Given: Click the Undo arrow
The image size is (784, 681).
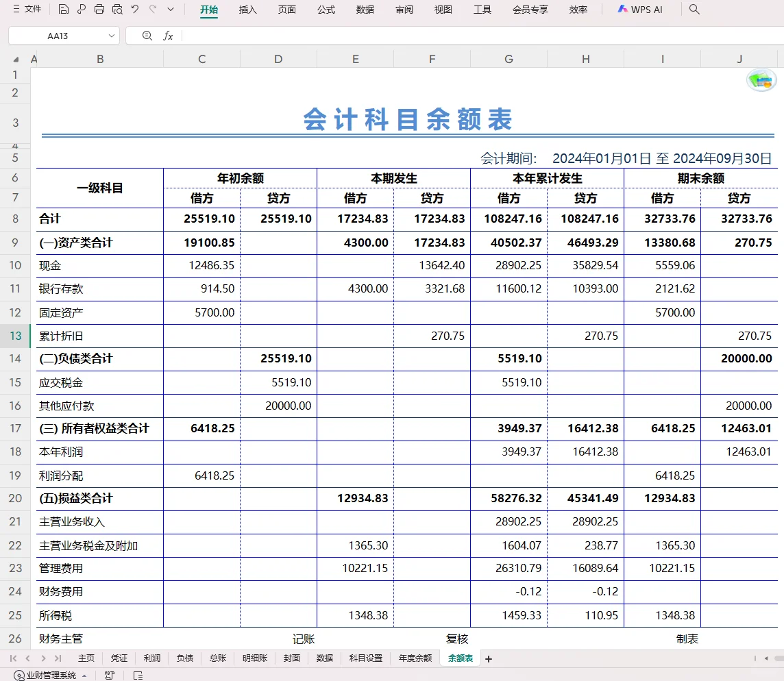Looking at the screenshot, I should pyautogui.click(x=135, y=9).
